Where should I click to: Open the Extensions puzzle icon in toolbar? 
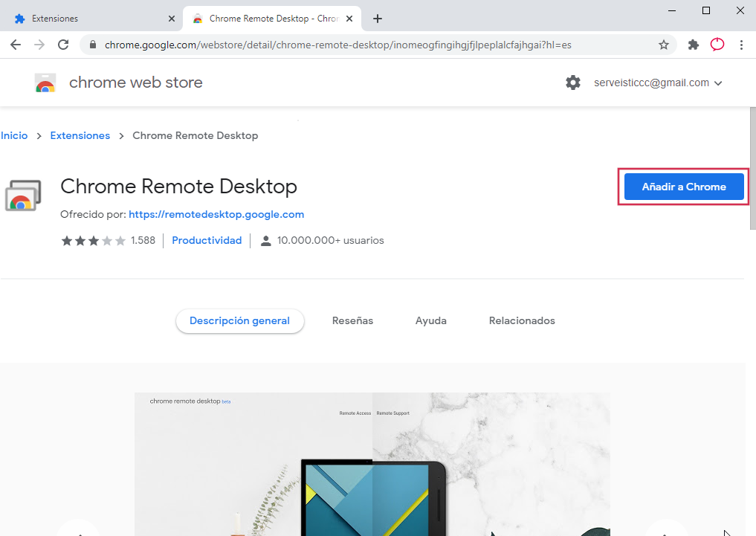[x=694, y=45]
